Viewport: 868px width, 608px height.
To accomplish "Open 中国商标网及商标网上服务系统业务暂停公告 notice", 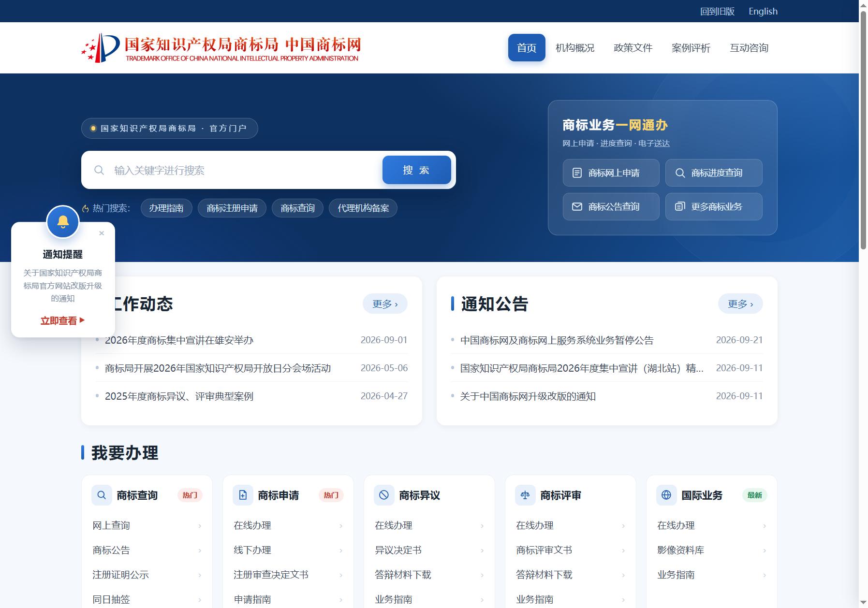I will point(557,340).
